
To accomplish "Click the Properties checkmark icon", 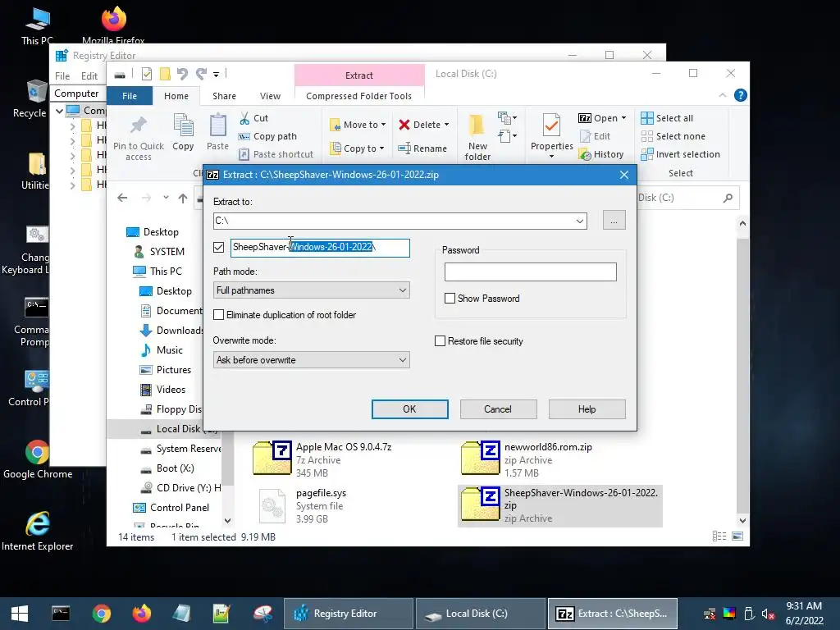I will (x=551, y=126).
